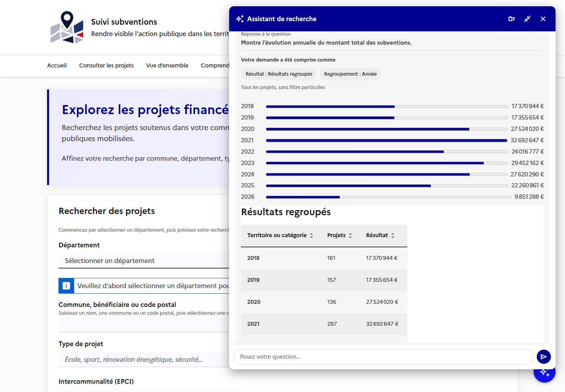Click the 27 524 020 € table cell
Viewport: 565px width, 392px height.
(x=382, y=302)
